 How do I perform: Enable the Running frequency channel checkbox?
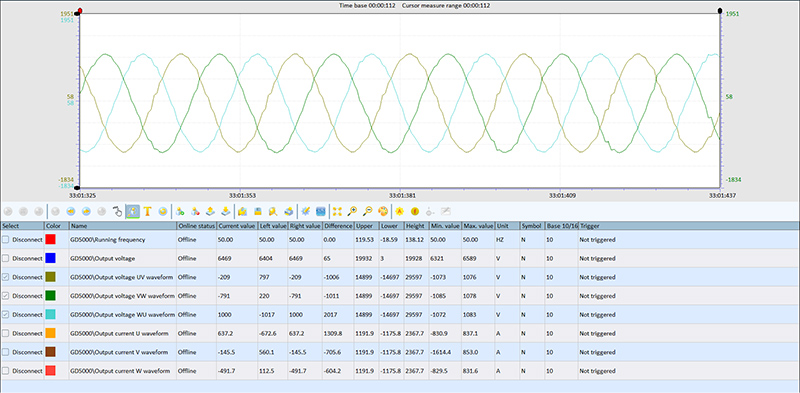6,239
